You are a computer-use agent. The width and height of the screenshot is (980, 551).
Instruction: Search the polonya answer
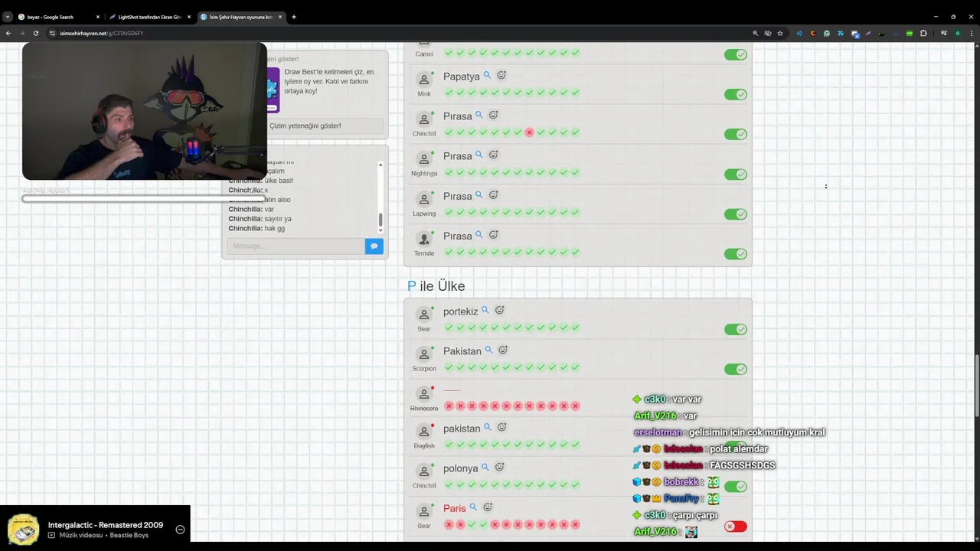coord(485,467)
